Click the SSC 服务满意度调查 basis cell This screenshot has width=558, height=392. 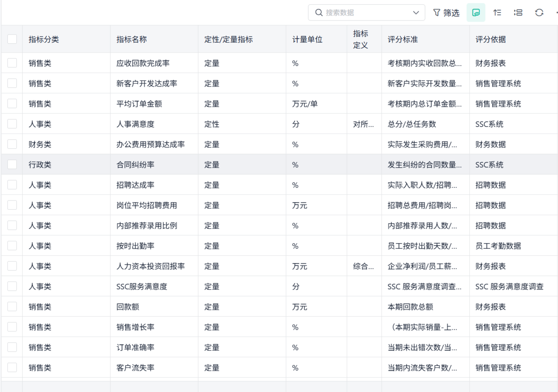514,286
